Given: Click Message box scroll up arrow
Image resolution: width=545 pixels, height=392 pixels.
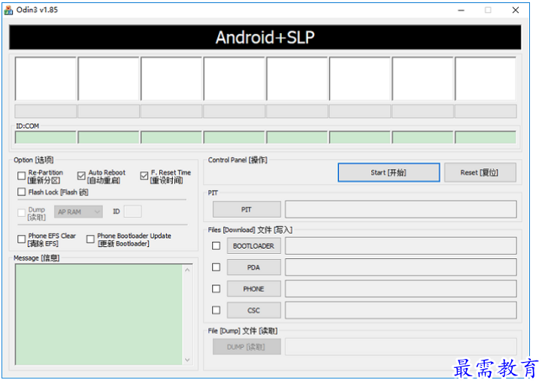Looking at the screenshot, I should 187,270.
